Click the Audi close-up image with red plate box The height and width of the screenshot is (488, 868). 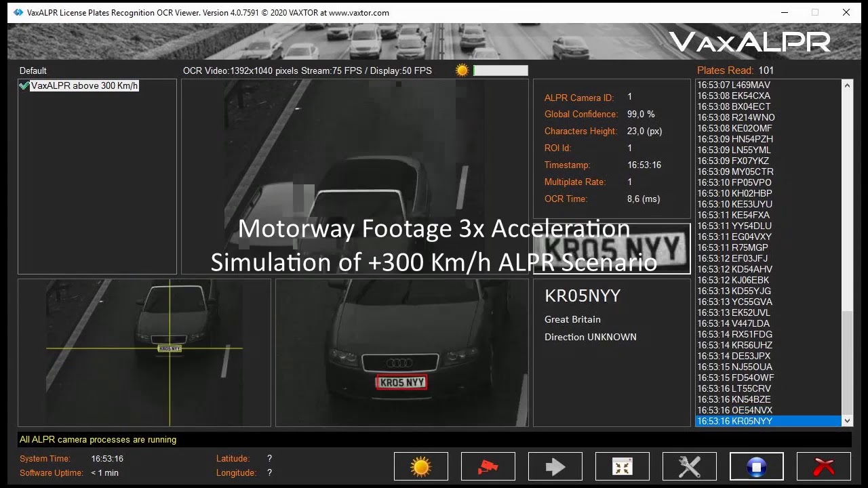(x=402, y=352)
